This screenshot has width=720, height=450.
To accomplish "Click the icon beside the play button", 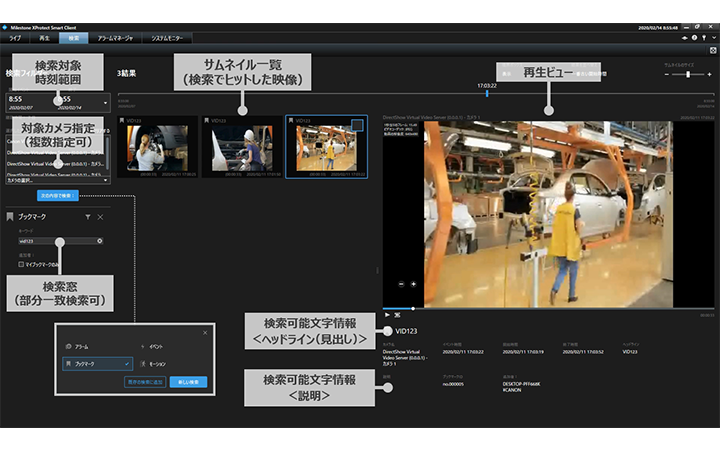I will (x=398, y=314).
